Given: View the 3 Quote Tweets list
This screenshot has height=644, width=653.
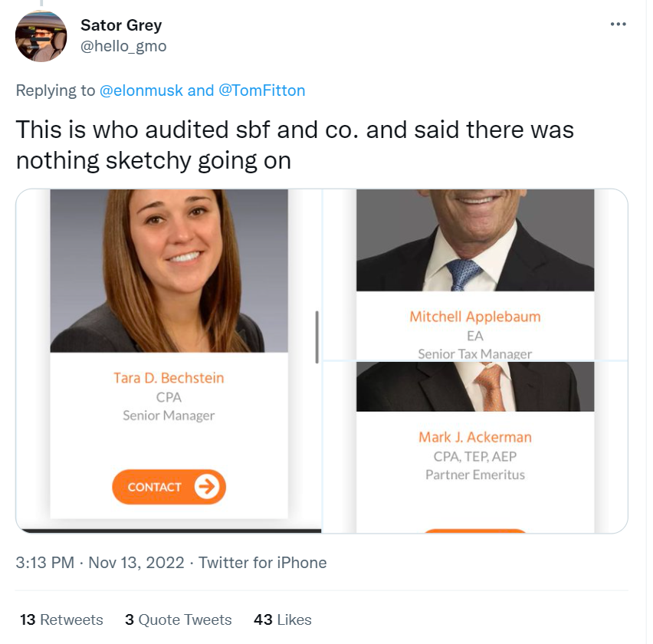Looking at the screenshot, I should click(178, 619).
